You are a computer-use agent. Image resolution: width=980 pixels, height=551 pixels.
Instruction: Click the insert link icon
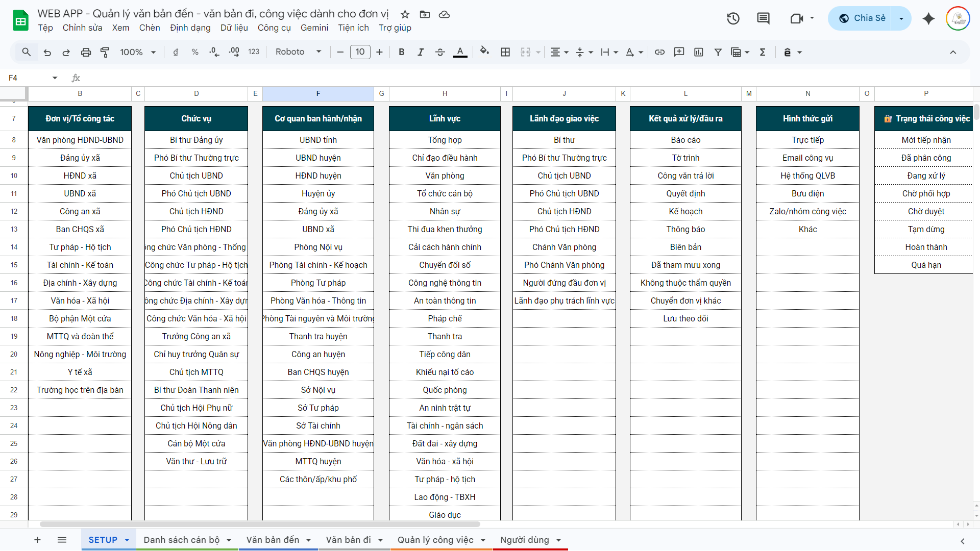(x=659, y=52)
